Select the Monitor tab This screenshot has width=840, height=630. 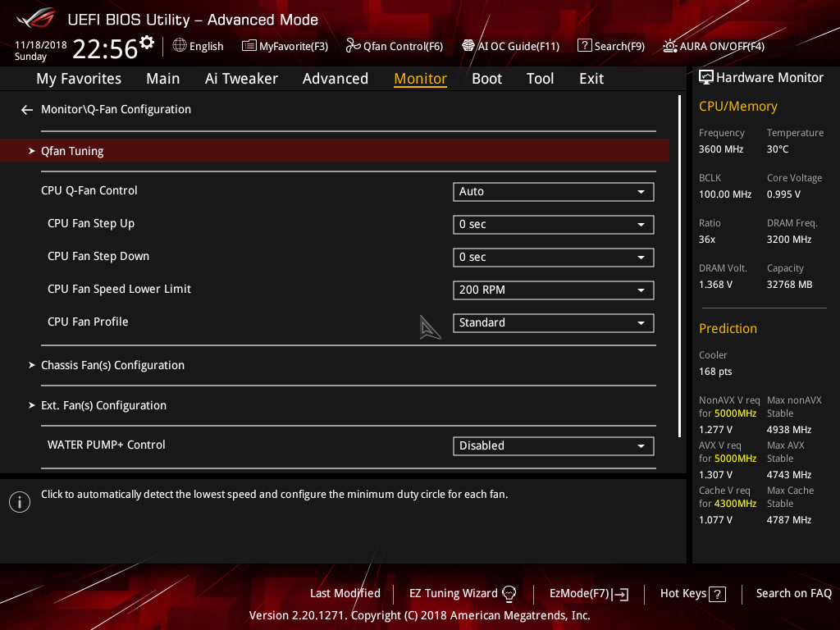point(421,79)
